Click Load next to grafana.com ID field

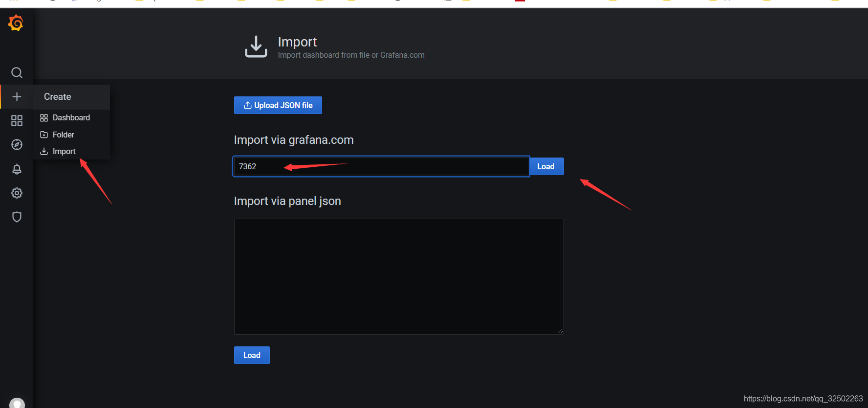(546, 166)
